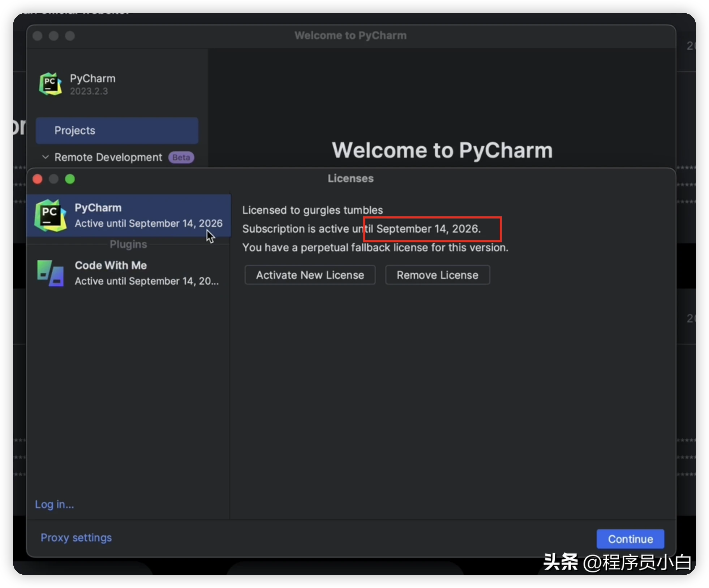
Task: Click the PyCharm logo icon in welcome sidebar
Action: tap(50, 84)
